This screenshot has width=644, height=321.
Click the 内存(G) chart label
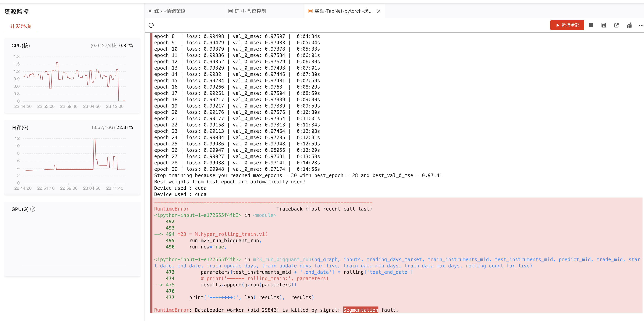point(20,127)
